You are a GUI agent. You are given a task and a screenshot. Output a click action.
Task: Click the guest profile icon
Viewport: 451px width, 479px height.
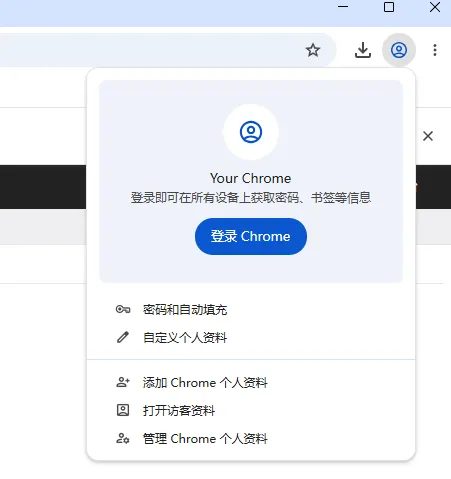click(123, 410)
